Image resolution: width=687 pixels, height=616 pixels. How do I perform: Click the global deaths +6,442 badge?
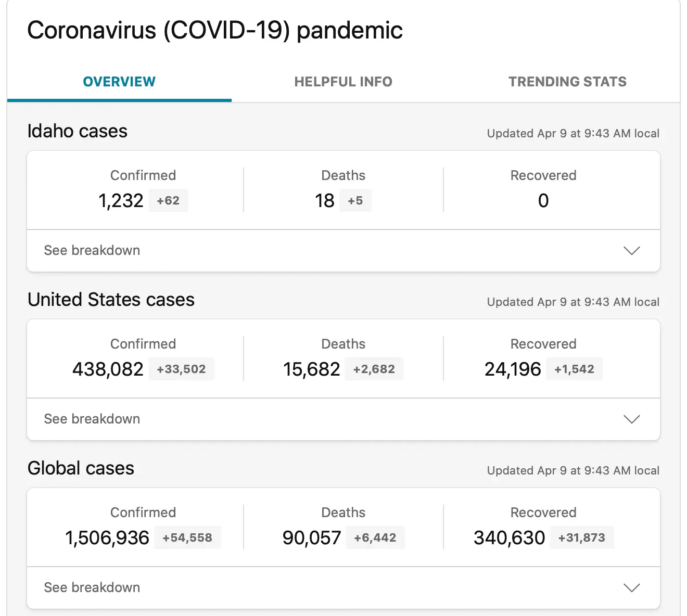tap(375, 538)
